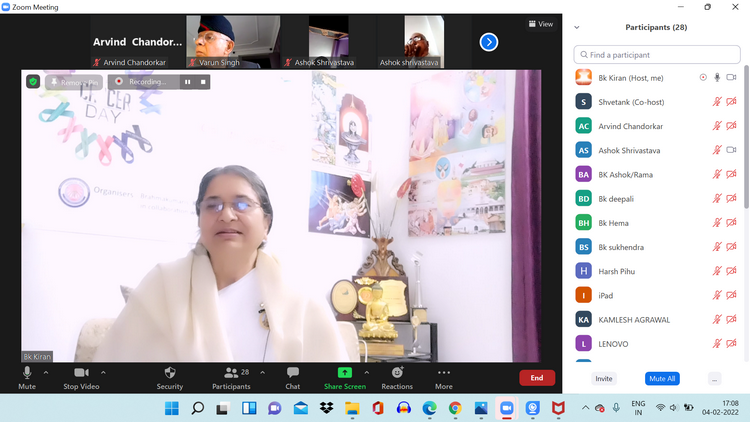Open Reactions emoji menu
This screenshot has height=422, width=750.
pyautogui.click(x=397, y=378)
